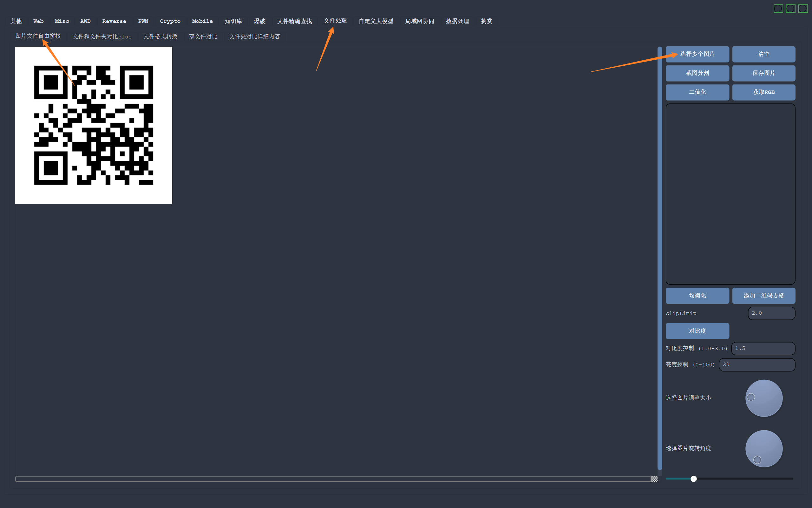Open the PWN tab
This screenshot has width=812, height=508.
143,21
